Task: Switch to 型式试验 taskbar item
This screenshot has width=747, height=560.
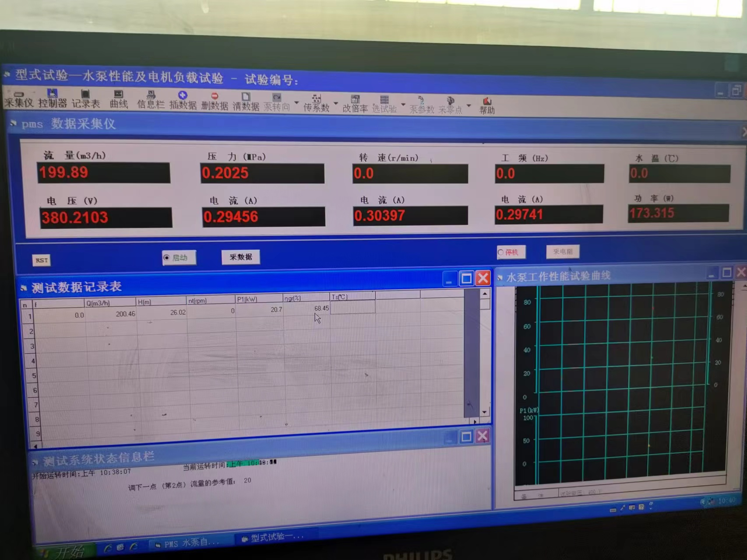Action: (x=276, y=537)
